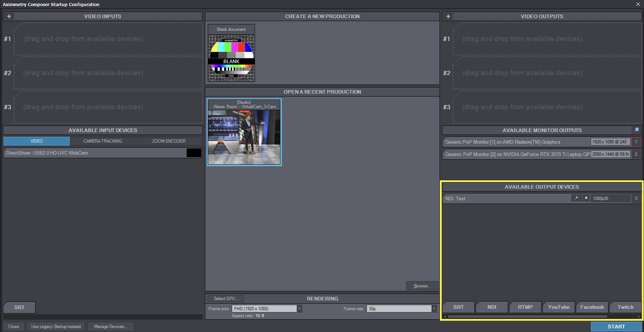Click index number 2 of NVIDIA monitor

[x=636, y=154]
